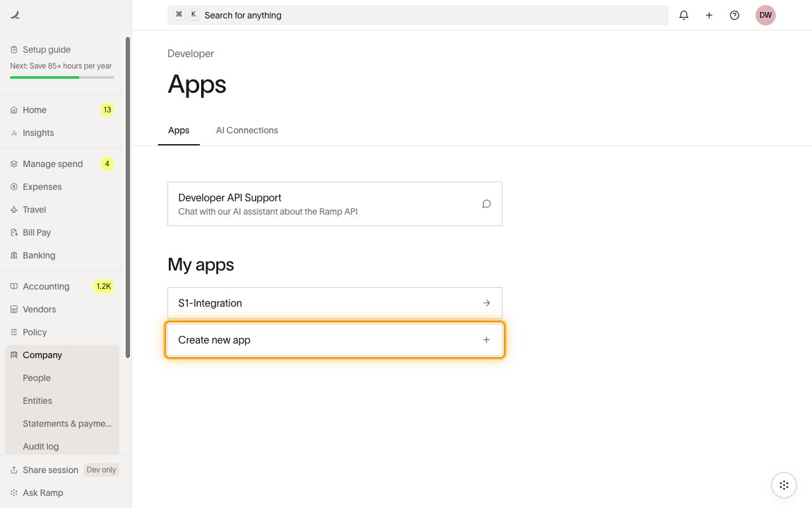812x508 pixels.
Task: Switch to the Apps tab
Action: 179,130
